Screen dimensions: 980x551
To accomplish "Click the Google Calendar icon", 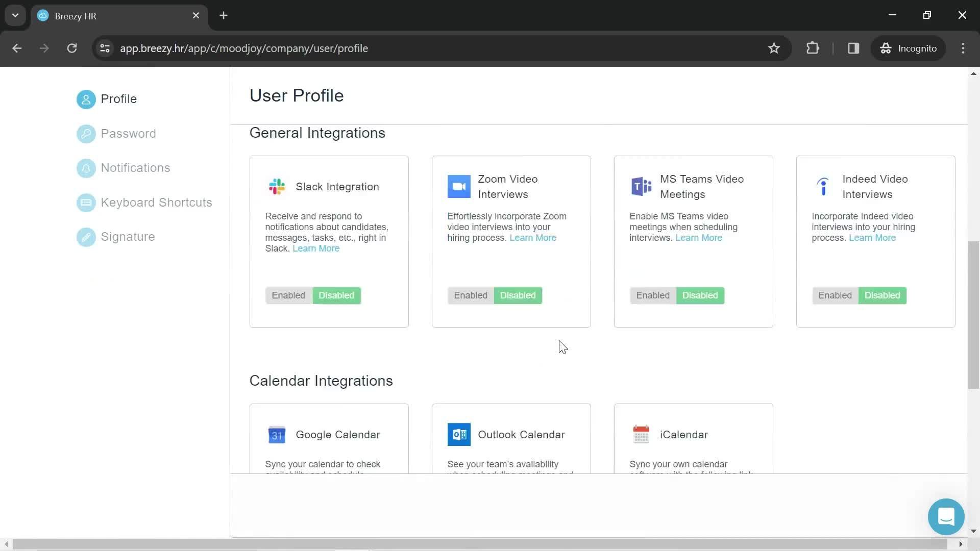I will coord(277,435).
